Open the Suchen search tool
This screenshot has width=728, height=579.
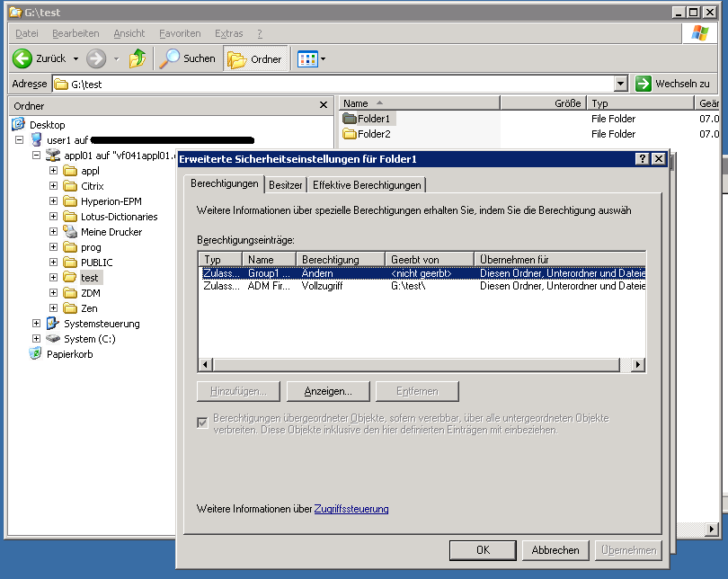point(188,58)
